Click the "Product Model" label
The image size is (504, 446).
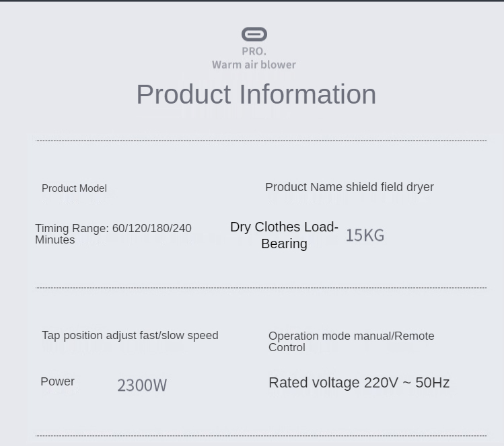click(74, 188)
